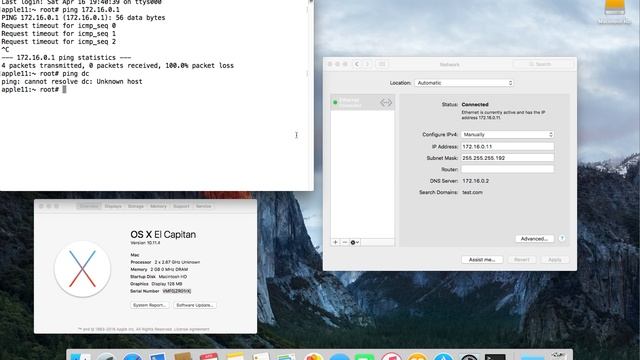Remove the selected service with minus button

point(345,242)
